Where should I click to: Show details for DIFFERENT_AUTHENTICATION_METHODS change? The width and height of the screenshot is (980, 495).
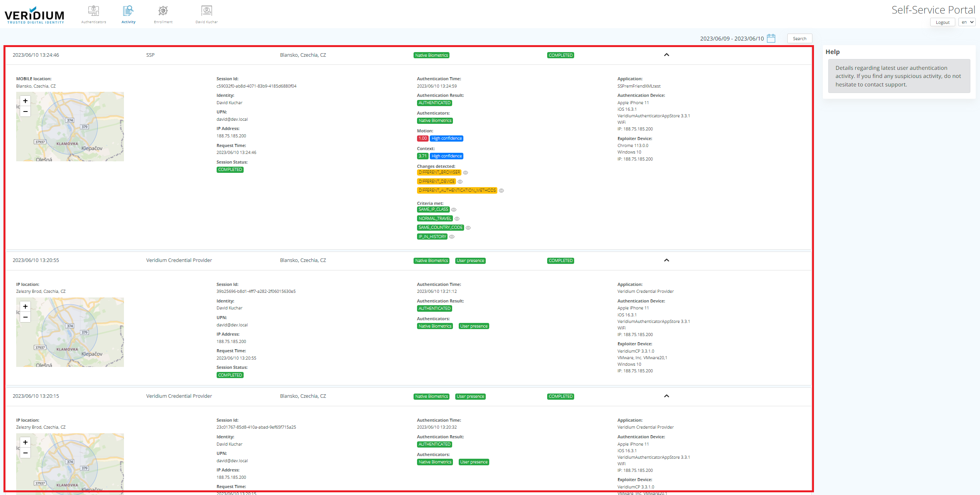[x=502, y=191]
